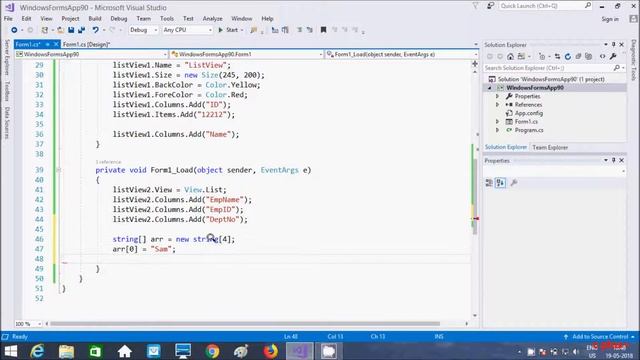Click View Code icon in Solution Explorer
The width and height of the screenshot is (640, 360).
[x=602, y=56]
